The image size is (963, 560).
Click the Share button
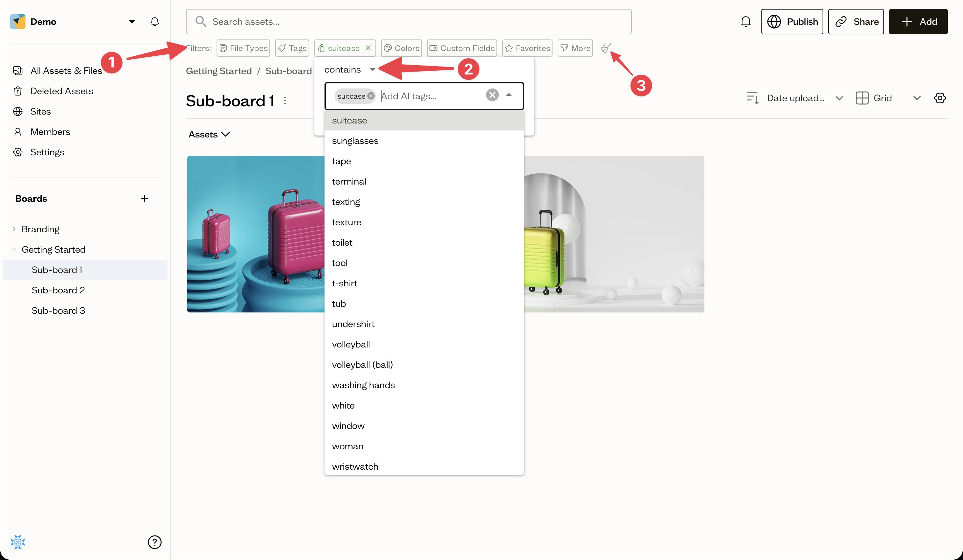tap(856, 22)
